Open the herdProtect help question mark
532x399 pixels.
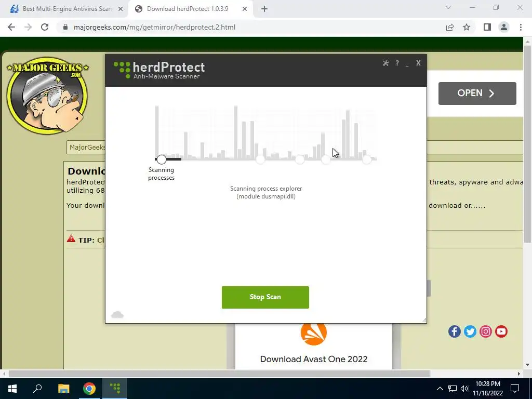click(397, 63)
